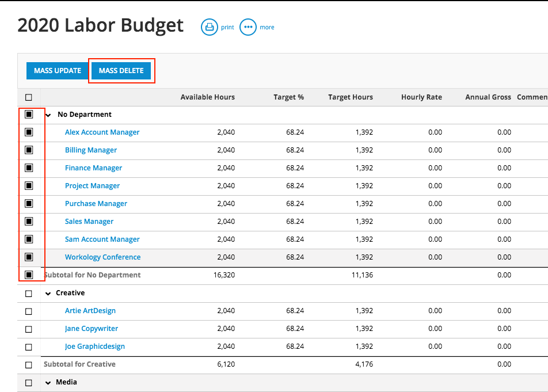Click the print text link
The height and width of the screenshot is (392, 548).
(227, 27)
